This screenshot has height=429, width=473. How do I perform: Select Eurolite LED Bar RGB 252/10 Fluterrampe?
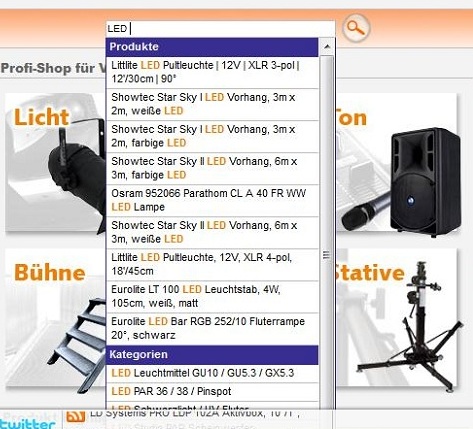[x=212, y=328]
